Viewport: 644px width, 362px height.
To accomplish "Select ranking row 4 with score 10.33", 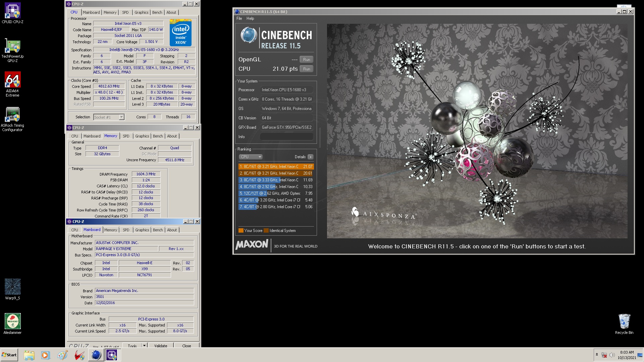I will (x=276, y=187).
